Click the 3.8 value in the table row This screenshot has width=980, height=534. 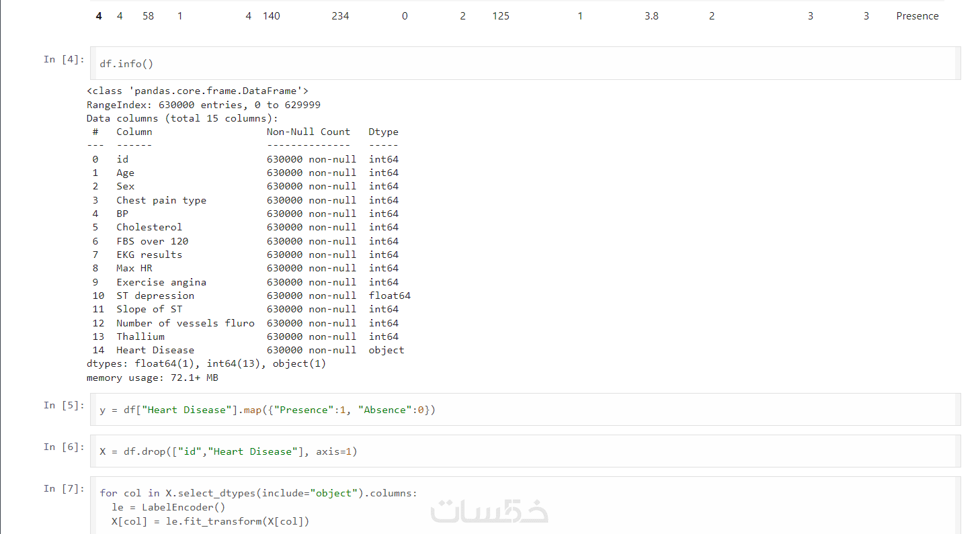tap(651, 16)
